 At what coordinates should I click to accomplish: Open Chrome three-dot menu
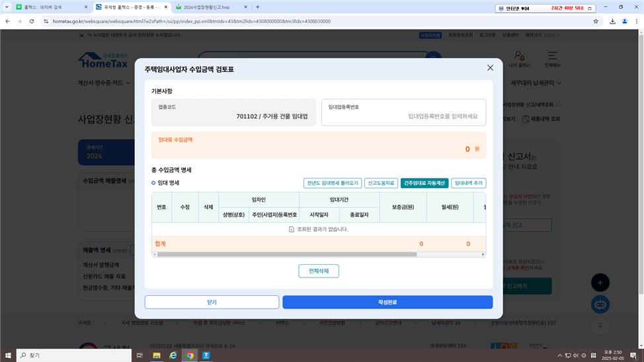637,21
